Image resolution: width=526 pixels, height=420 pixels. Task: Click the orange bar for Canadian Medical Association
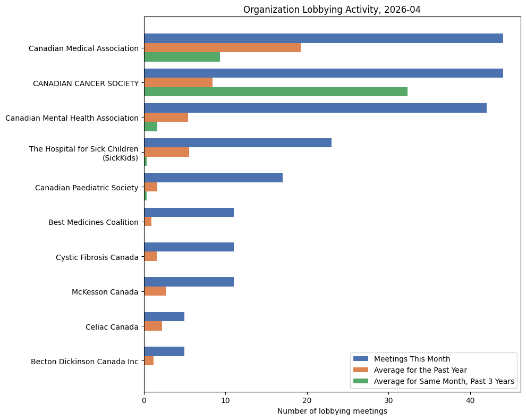223,48
